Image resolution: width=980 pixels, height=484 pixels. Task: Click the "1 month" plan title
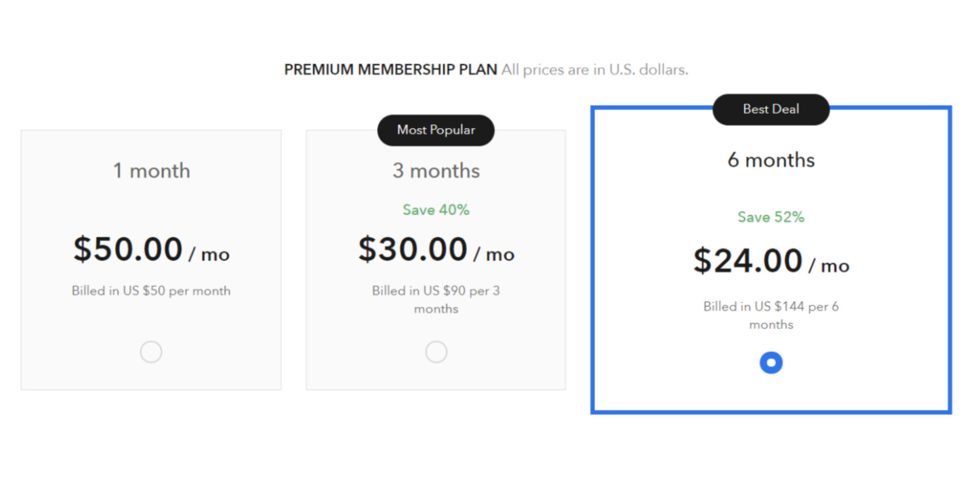pyautogui.click(x=152, y=171)
